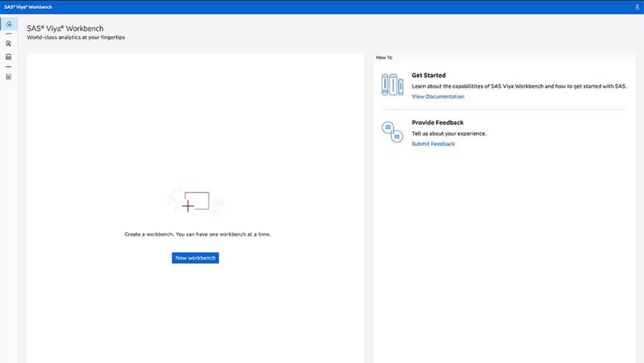Click the How To panel label
Screen dimensions: 644x363
click(x=384, y=57)
